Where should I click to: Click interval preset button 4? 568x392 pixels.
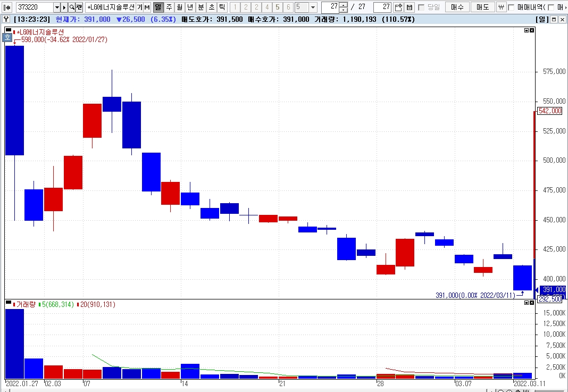pos(267,7)
